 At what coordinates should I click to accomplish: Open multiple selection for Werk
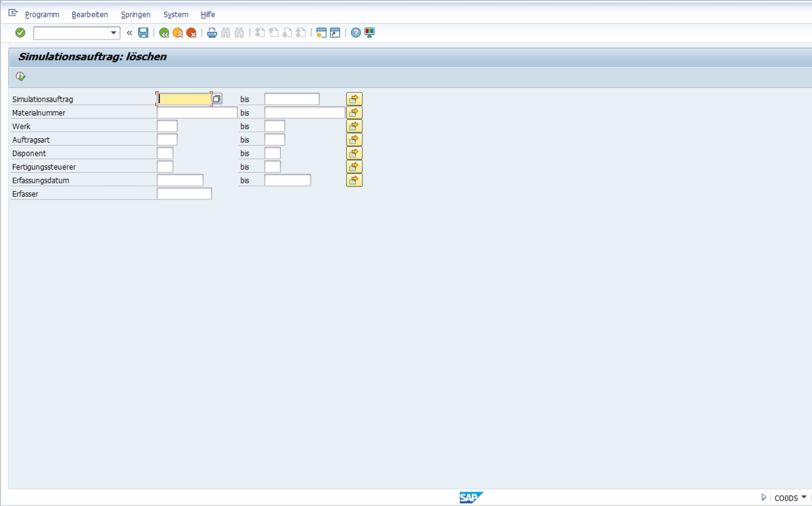tap(354, 126)
